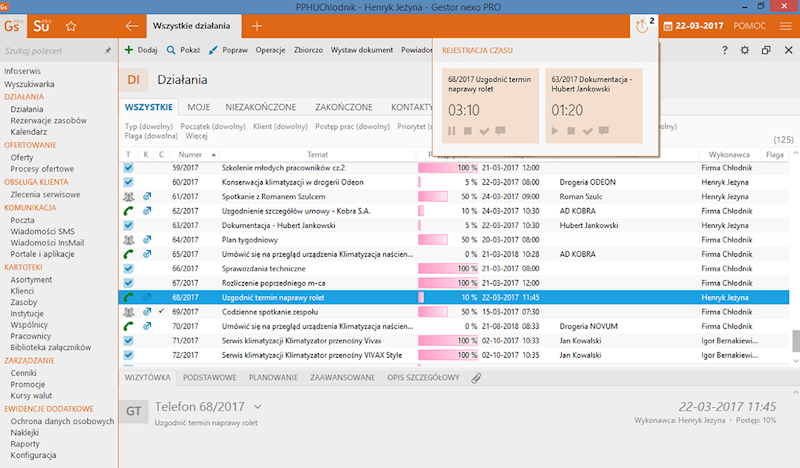The width and height of the screenshot is (800, 468).
Task: Click phone icon in row 70/2017
Action: pyautogui.click(x=129, y=326)
